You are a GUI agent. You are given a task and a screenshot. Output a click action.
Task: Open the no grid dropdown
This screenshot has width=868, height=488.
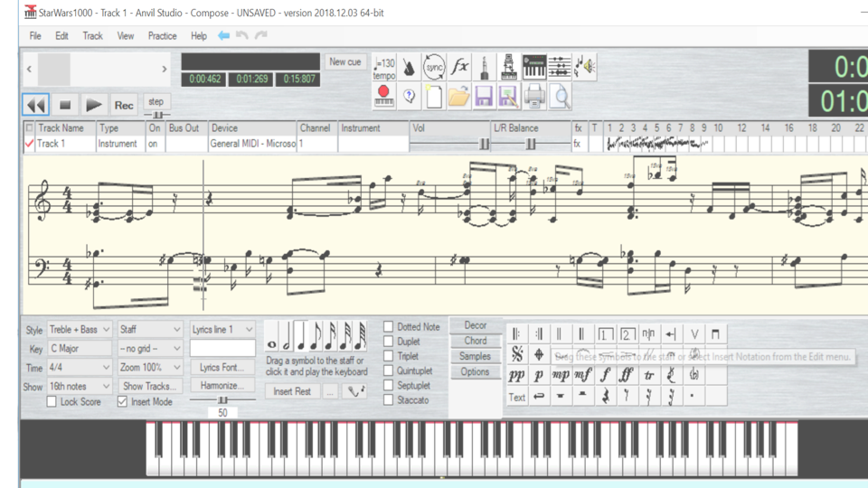pos(150,348)
